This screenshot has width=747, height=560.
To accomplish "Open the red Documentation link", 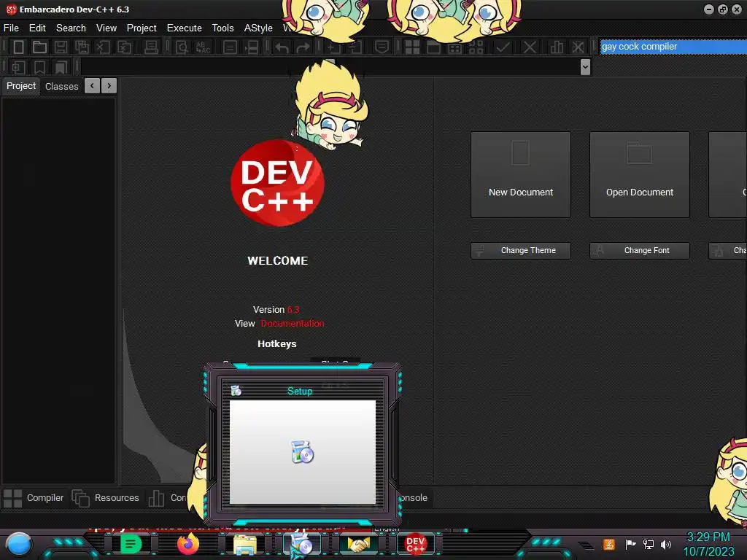I will pyautogui.click(x=293, y=323).
